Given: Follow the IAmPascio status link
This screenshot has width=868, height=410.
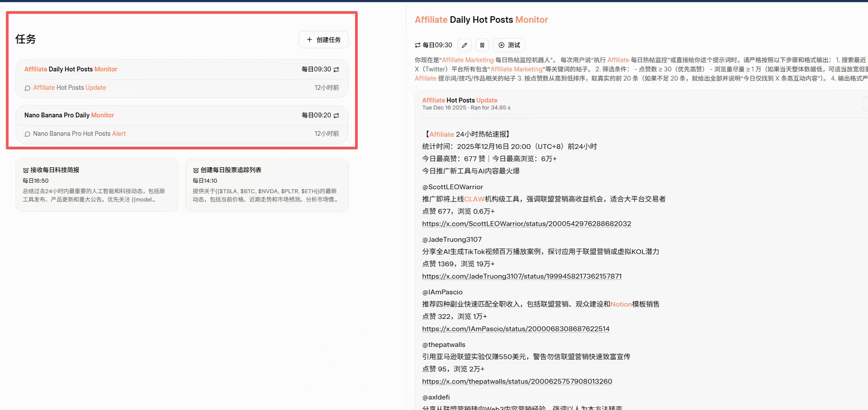Looking at the screenshot, I should [x=516, y=329].
